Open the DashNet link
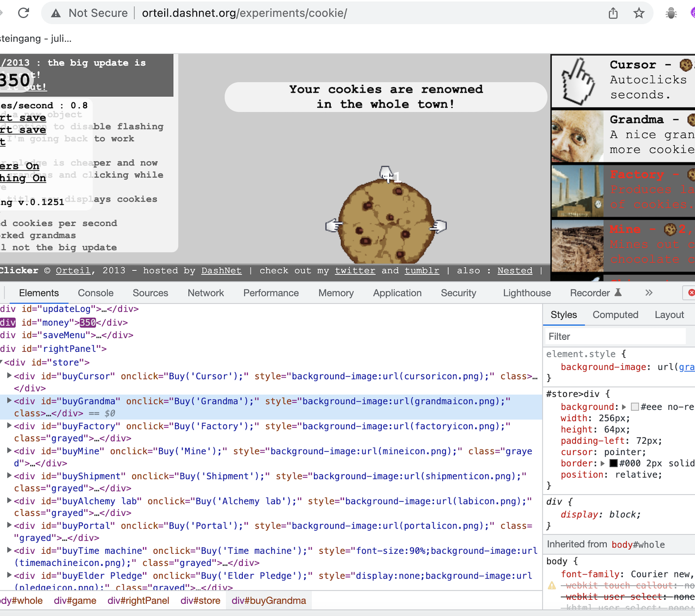Screen dimensions: 695x616 [x=221, y=271]
